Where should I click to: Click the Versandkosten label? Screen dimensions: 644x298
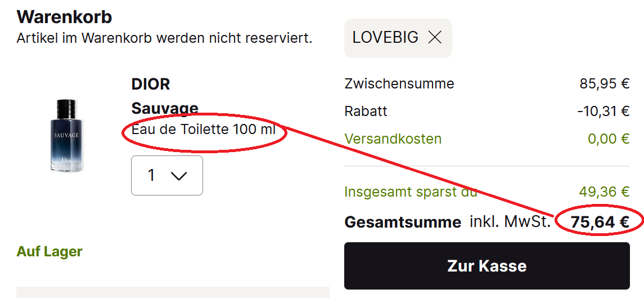coord(393,139)
